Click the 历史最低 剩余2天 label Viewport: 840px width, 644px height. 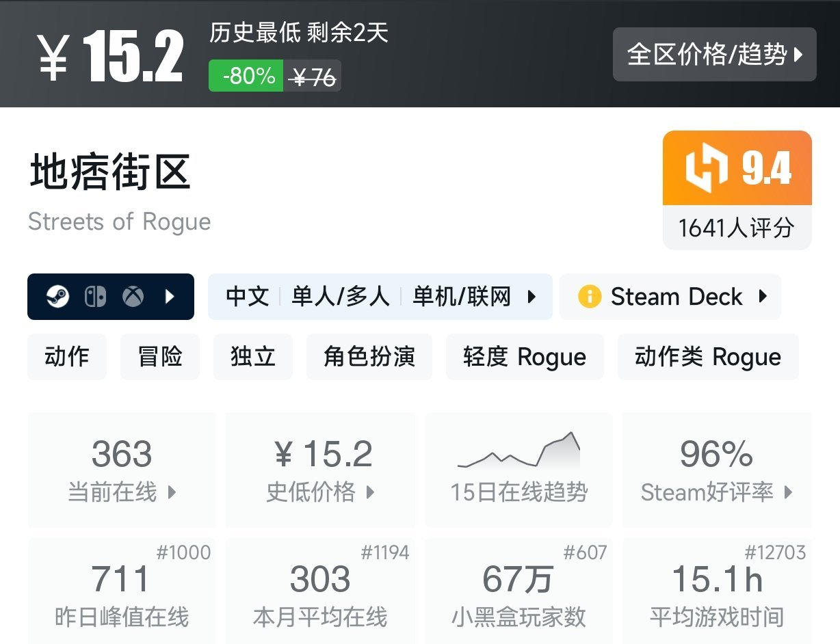click(299, 33)
